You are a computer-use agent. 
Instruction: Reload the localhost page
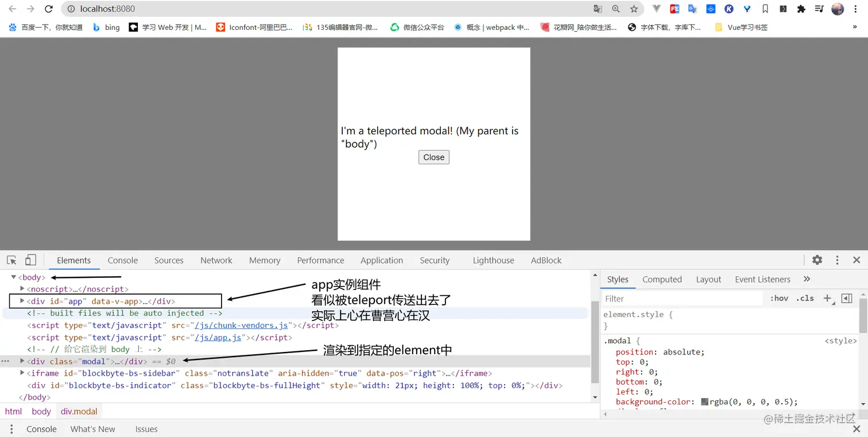coord(49,9)
